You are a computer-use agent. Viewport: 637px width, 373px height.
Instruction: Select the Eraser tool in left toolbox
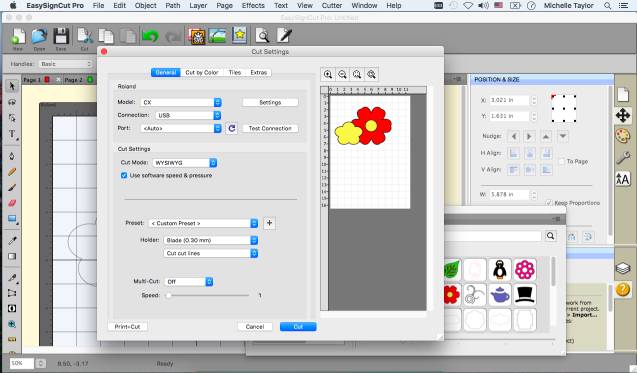[x=12, y=203]
